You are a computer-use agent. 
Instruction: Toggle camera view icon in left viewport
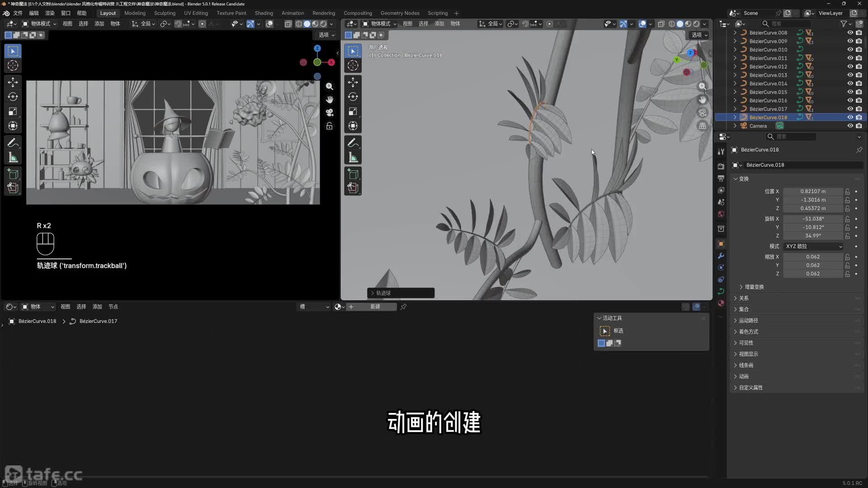[x=330, y=113]
